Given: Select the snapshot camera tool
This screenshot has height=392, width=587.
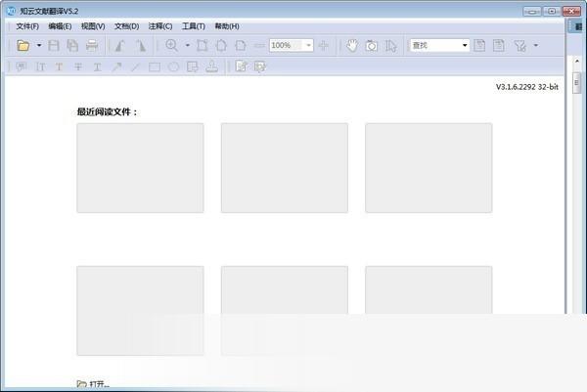Looking at the screenshot, I should pyautogui.click(x=372, y=46).
